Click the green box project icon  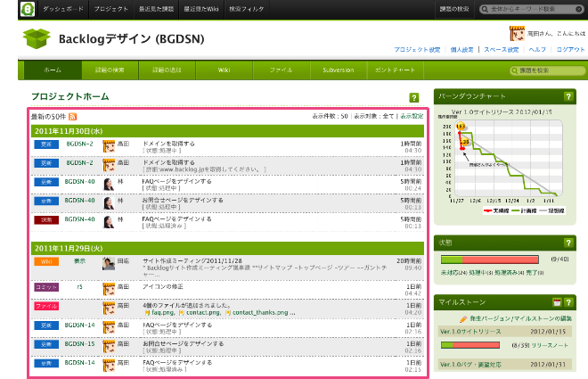(x=37, y=38)
